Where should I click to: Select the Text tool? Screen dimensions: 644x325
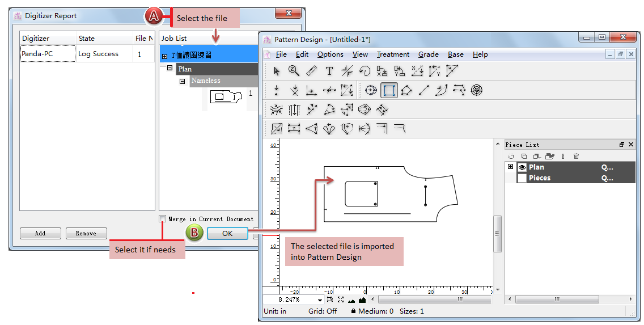tap(329, 71)
